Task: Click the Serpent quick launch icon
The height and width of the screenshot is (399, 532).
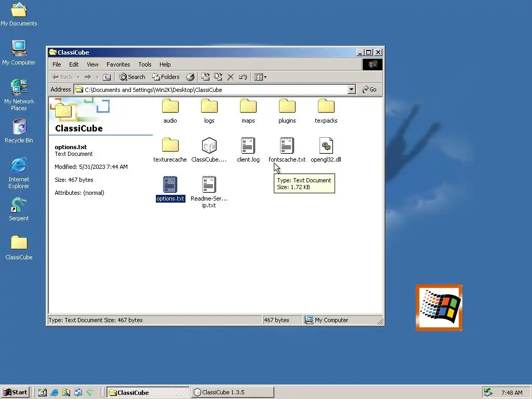Action: tap(90, 392)
